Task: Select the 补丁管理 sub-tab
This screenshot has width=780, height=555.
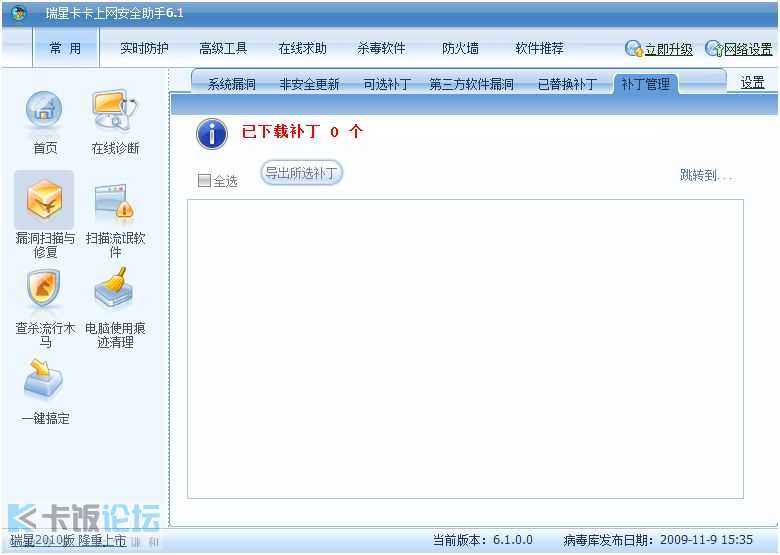Action: click(646, 84)
